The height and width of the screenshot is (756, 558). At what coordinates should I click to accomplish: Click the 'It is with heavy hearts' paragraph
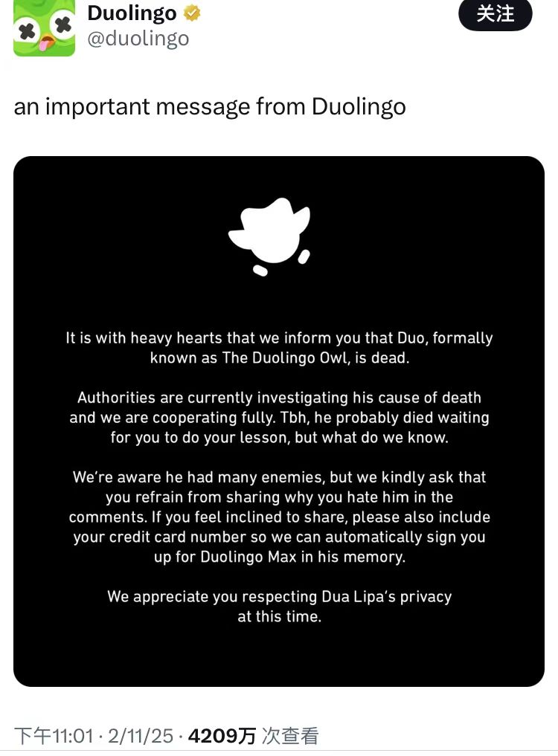[x=279, y=348]
